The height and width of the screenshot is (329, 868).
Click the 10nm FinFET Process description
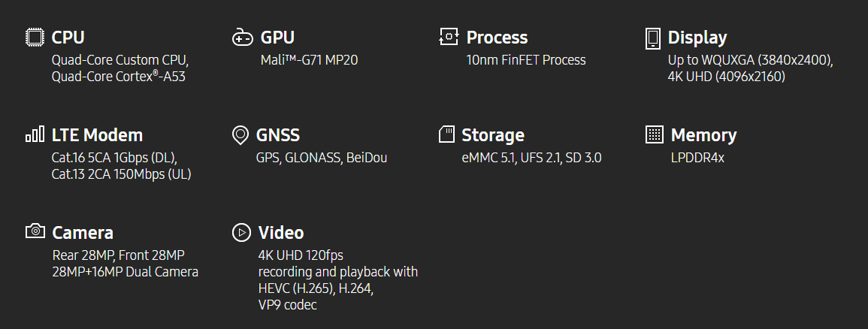(x=526, y=60)
